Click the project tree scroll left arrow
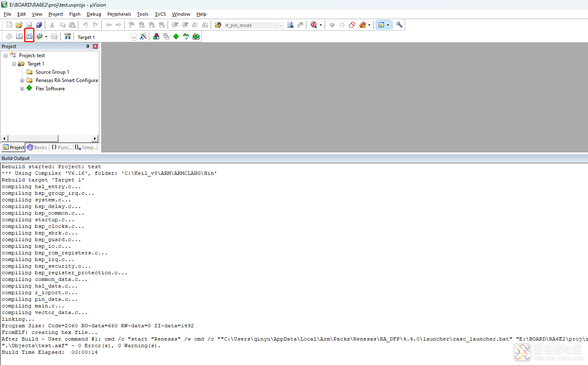The height and width of the screenshot is (365, 588). coord(5,138)
